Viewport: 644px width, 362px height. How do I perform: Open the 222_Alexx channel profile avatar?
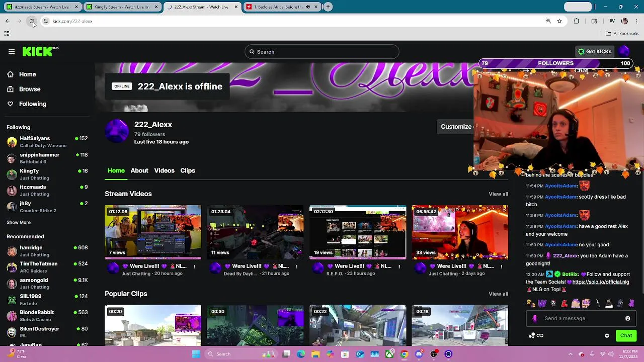[117, 131]
